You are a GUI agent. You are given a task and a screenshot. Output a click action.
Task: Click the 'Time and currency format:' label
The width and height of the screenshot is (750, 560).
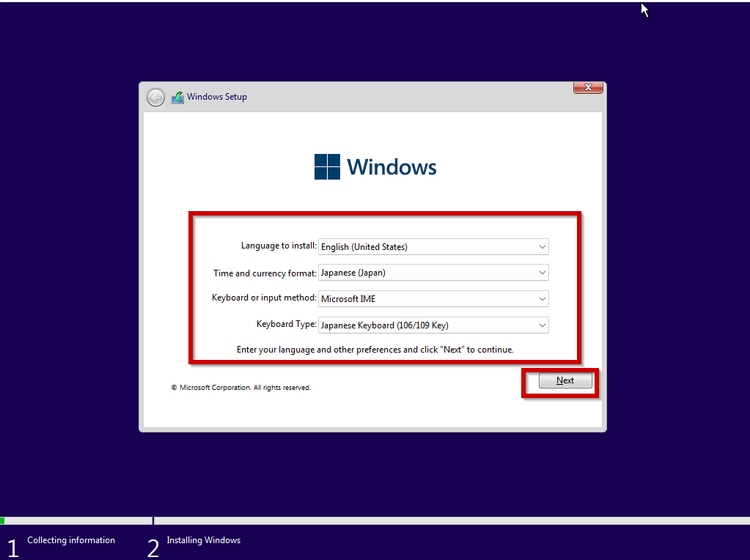[x=265, y=273]
